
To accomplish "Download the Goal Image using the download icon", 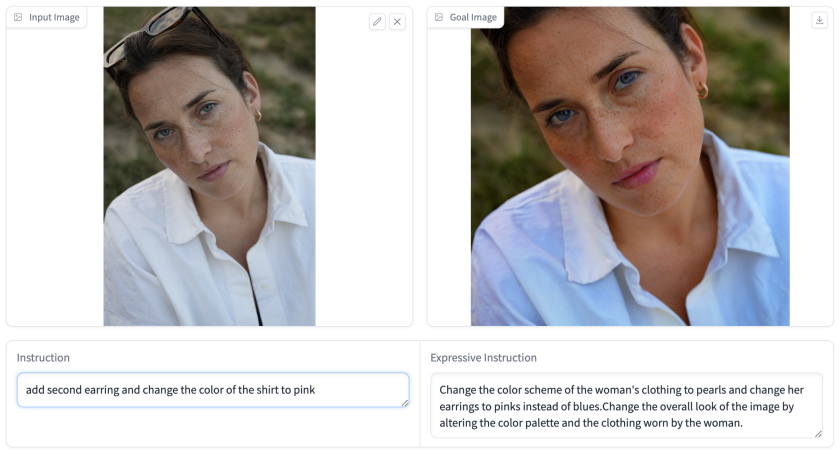I will coord(819,20).
